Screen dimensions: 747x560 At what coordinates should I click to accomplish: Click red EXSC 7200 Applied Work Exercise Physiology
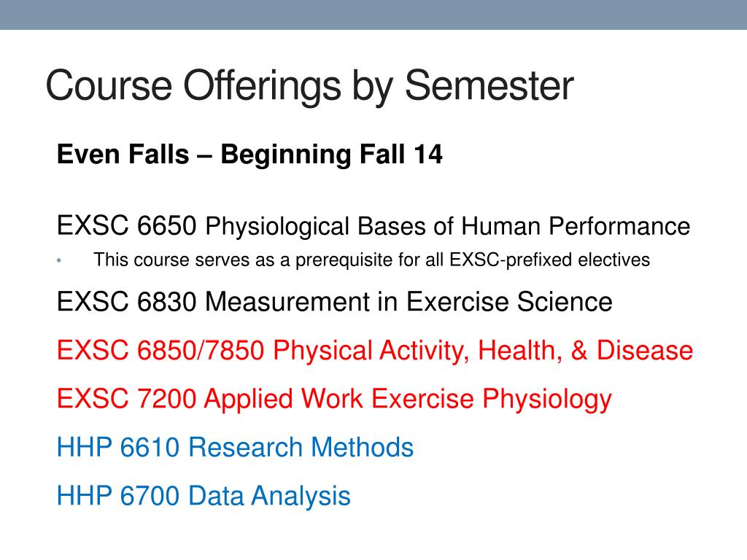tap(334, 399)
